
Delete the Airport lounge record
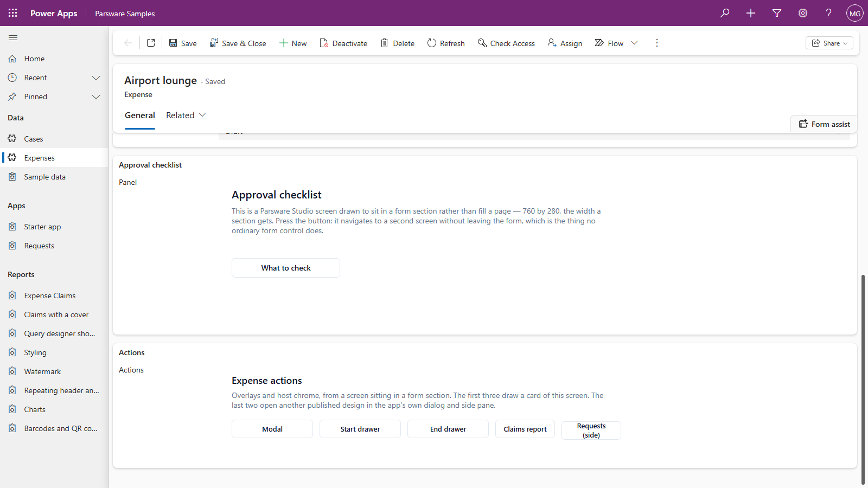click(x=398, y=43)
